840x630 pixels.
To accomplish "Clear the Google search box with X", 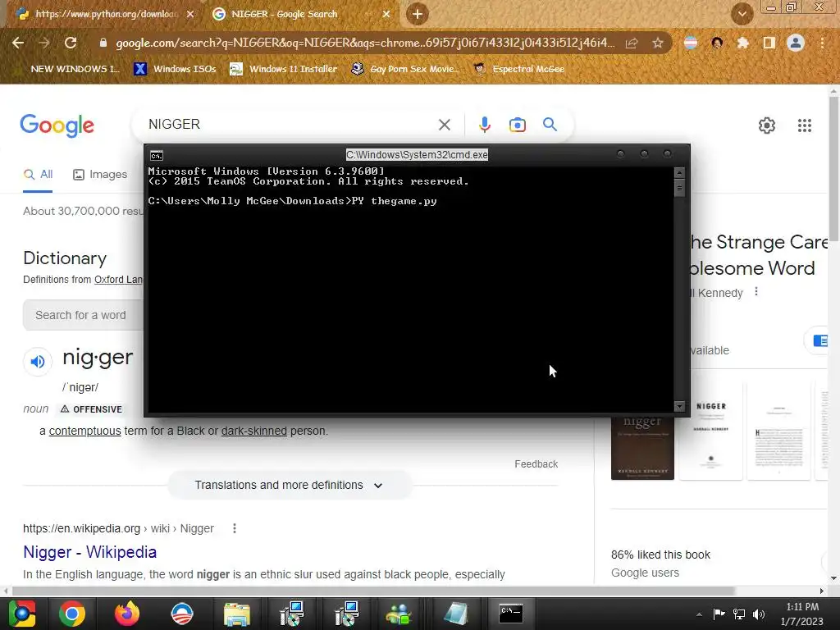I will 444,125.
